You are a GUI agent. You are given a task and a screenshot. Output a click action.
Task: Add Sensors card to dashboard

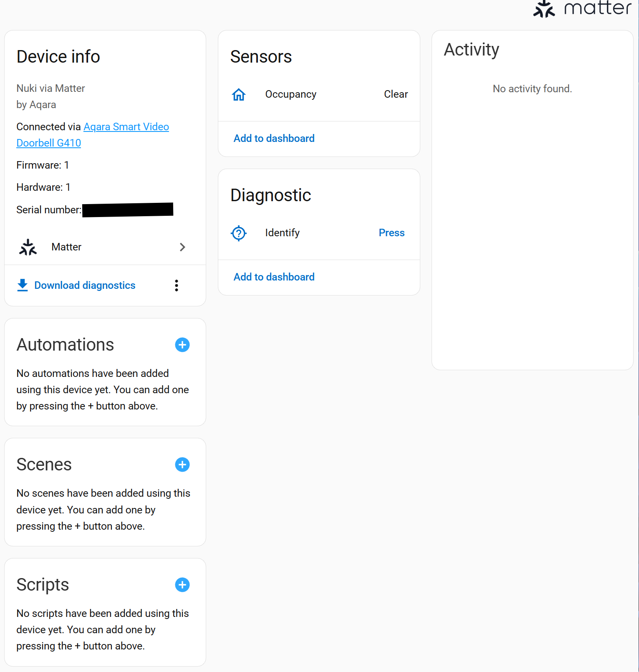coord(274,139)
